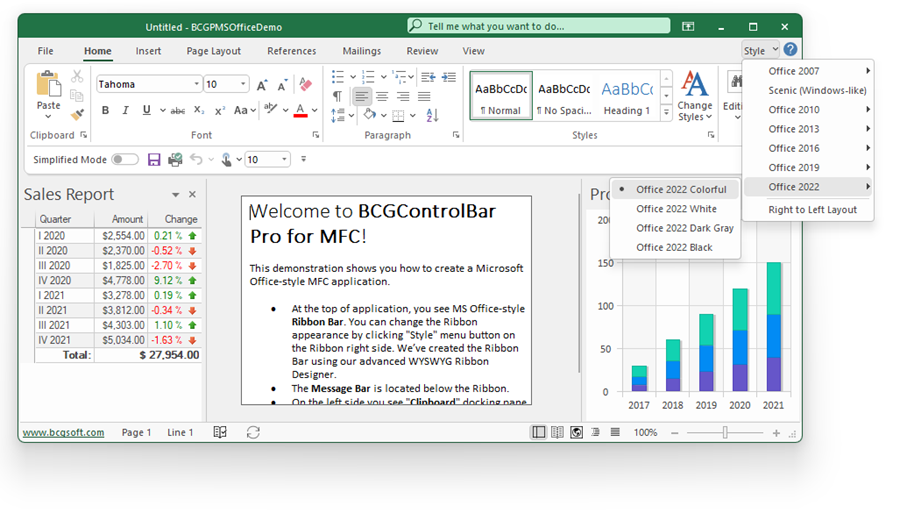
Task: Click the zoom slider handle
Action: (726, 433)
